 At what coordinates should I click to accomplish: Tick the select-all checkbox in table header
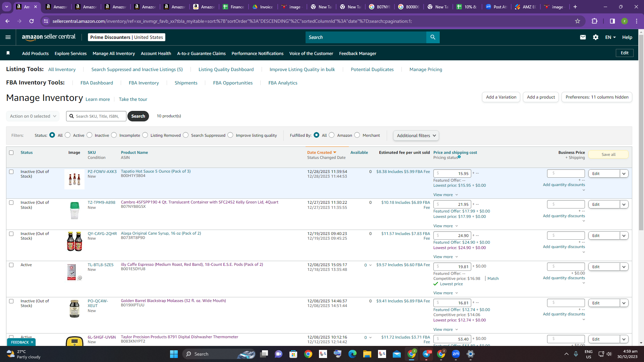[x=11, y=153]
